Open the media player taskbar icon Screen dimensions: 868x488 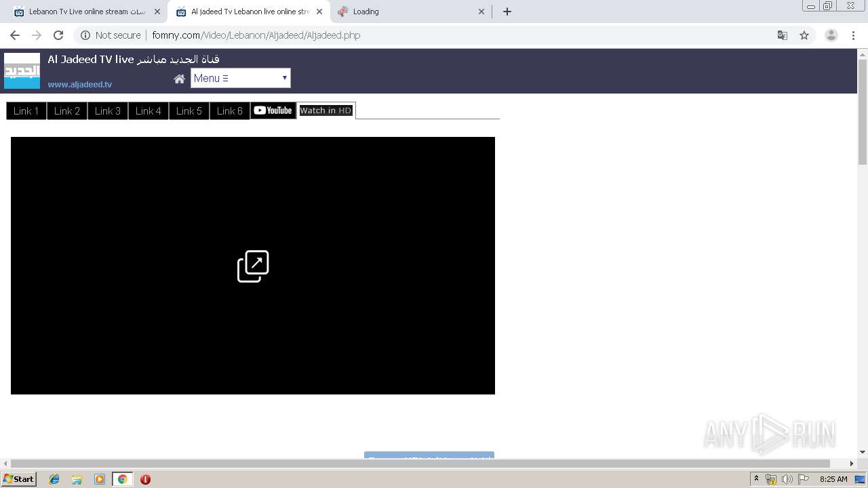pos(100,479)
